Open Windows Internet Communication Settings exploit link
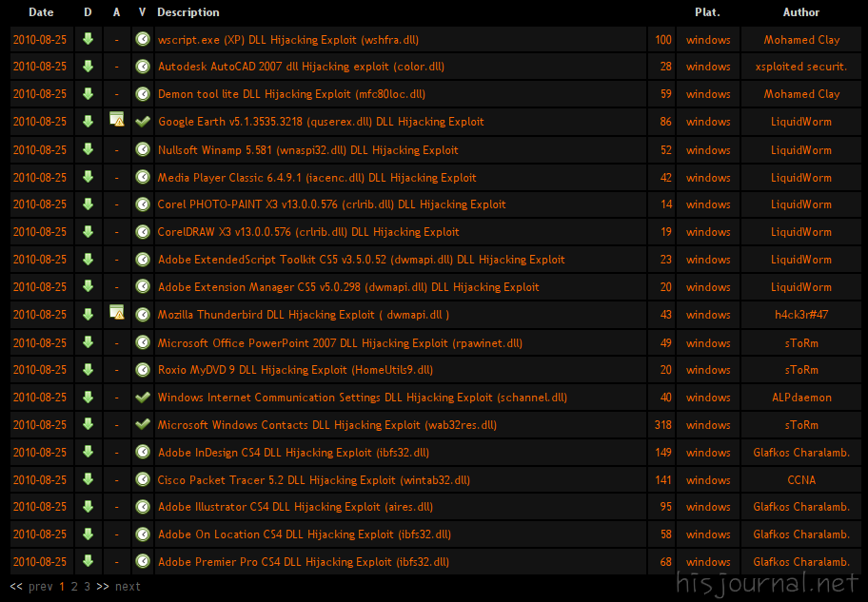The image size is (868, 602). click(362, 398)
